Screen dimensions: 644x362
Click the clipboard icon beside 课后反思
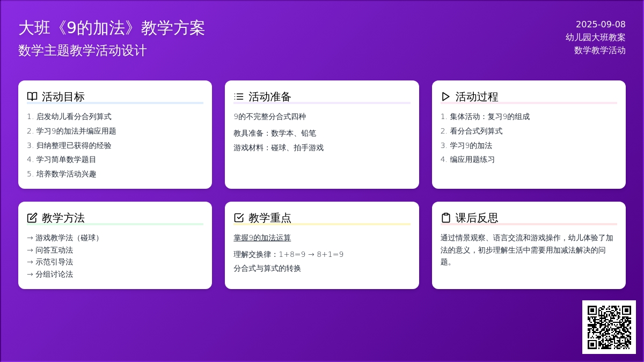(x=445, y=218)
